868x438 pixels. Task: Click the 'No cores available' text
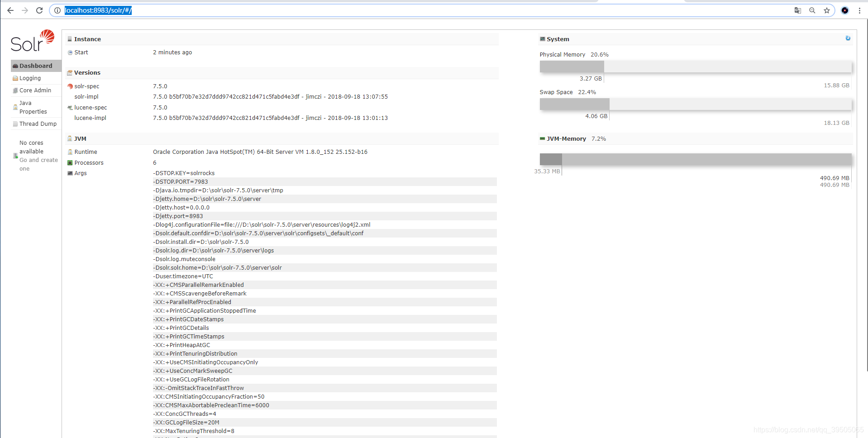point(31,147)
